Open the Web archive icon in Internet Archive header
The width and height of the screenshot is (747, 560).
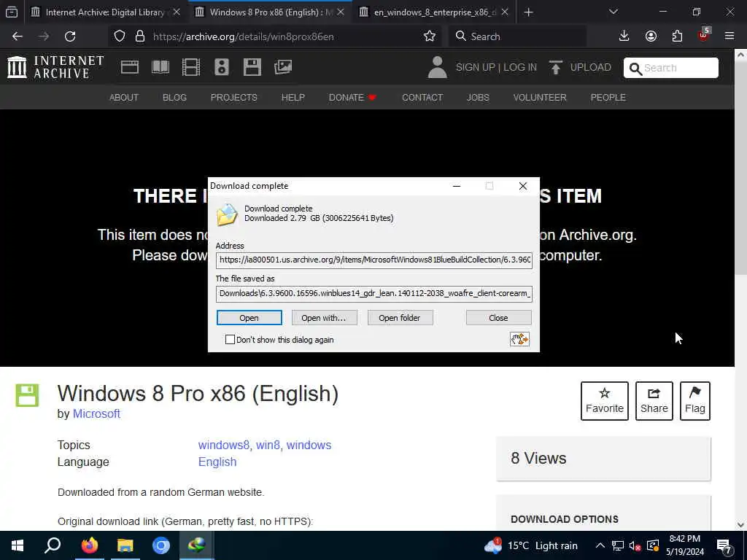(130, 67)
